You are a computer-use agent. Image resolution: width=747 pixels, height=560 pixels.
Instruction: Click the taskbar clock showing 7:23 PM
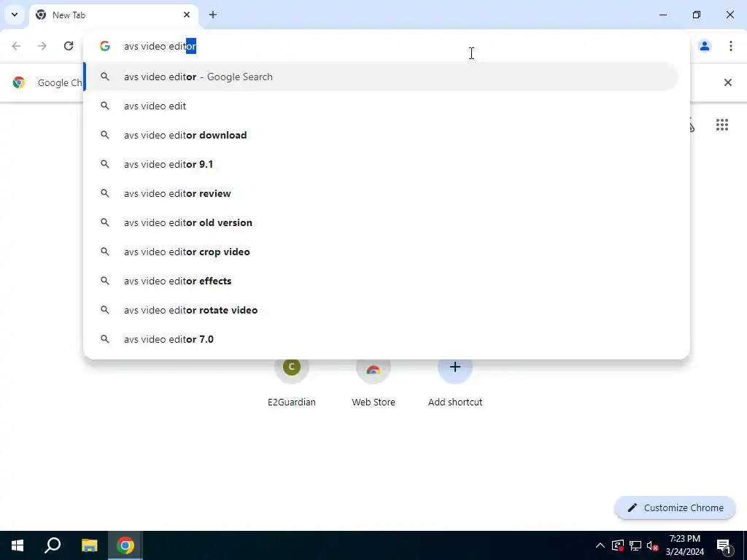tap(684, 545)
